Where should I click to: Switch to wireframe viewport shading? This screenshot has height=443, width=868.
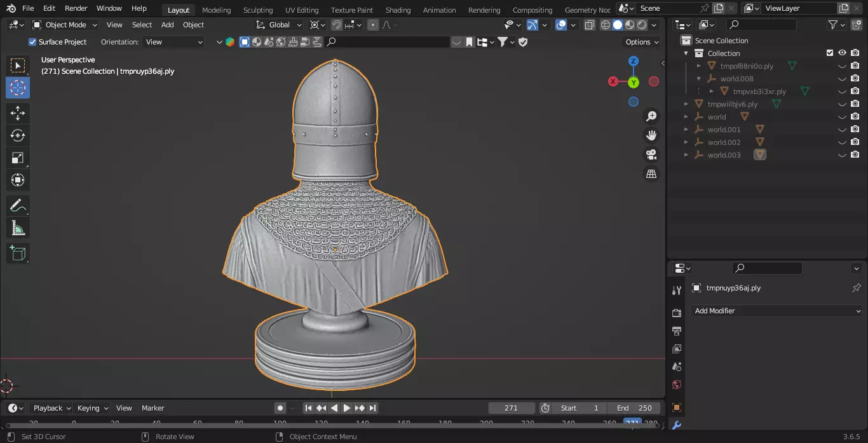[x=606, y=25]
